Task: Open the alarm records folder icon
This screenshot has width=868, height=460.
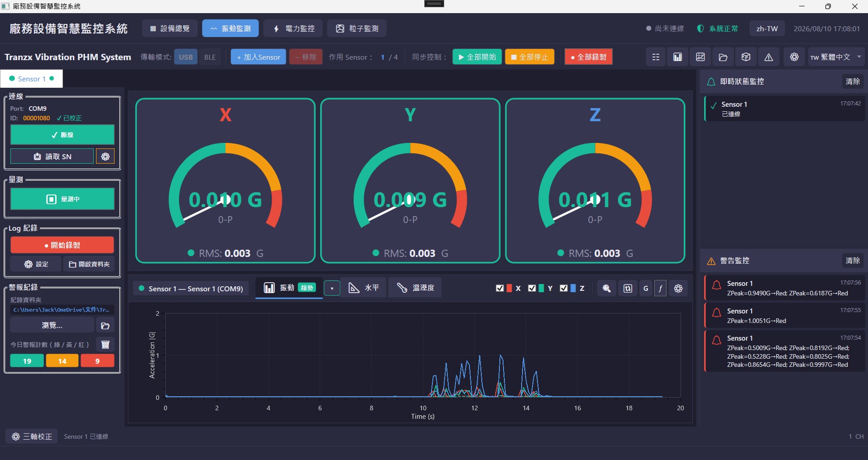Action: tap(106, 326)
